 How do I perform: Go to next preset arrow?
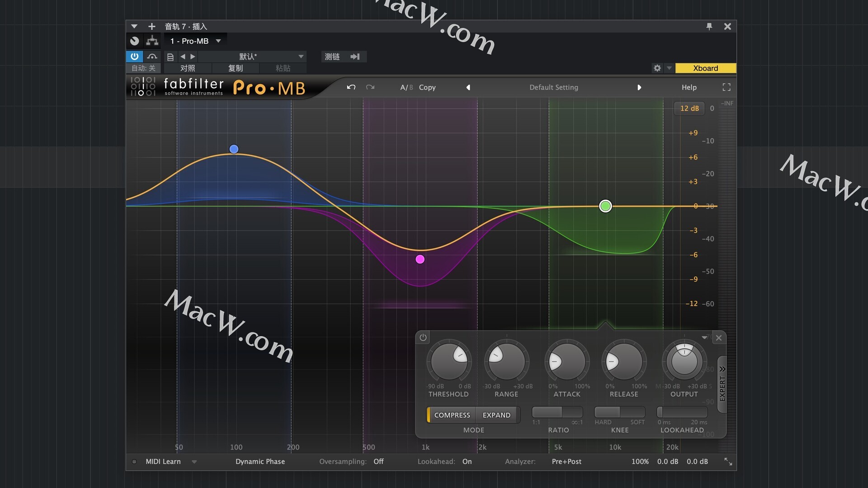[639, 87]
